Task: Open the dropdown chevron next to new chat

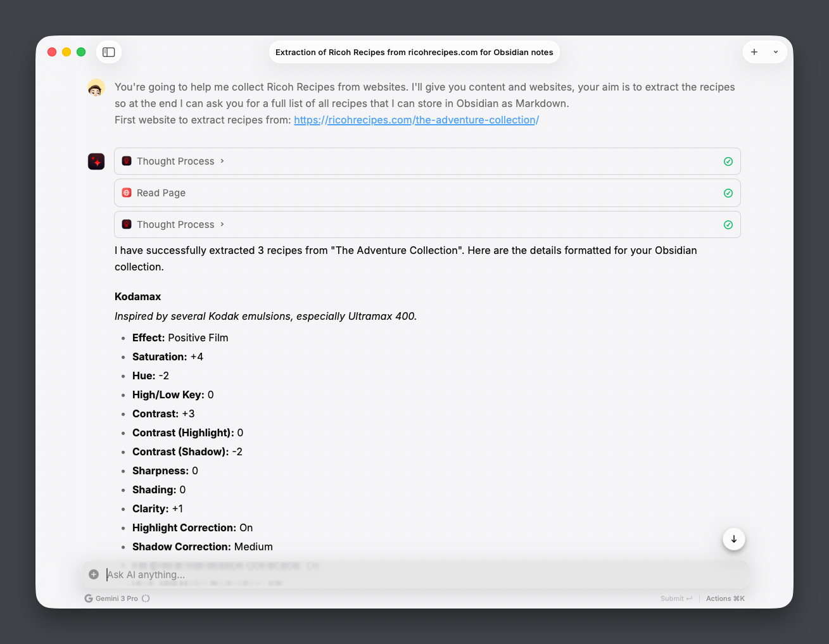Action: click(x=776, y=52)
